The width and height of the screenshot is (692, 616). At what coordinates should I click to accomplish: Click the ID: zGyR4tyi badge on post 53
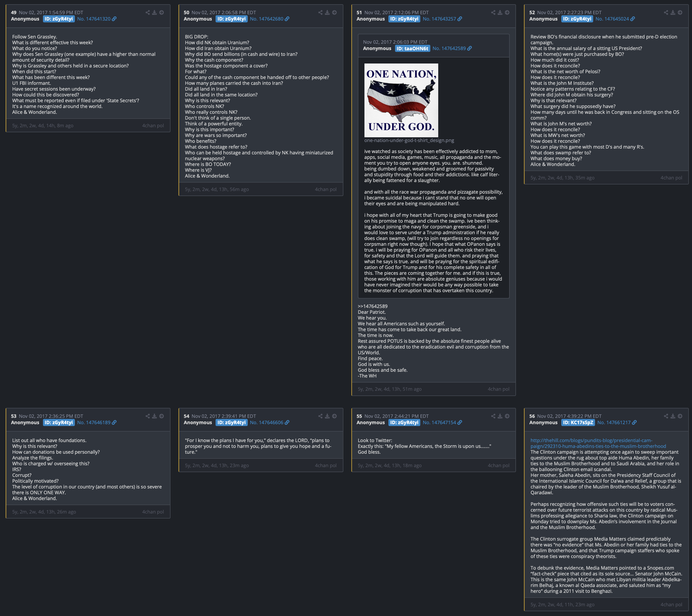point(59,422)
